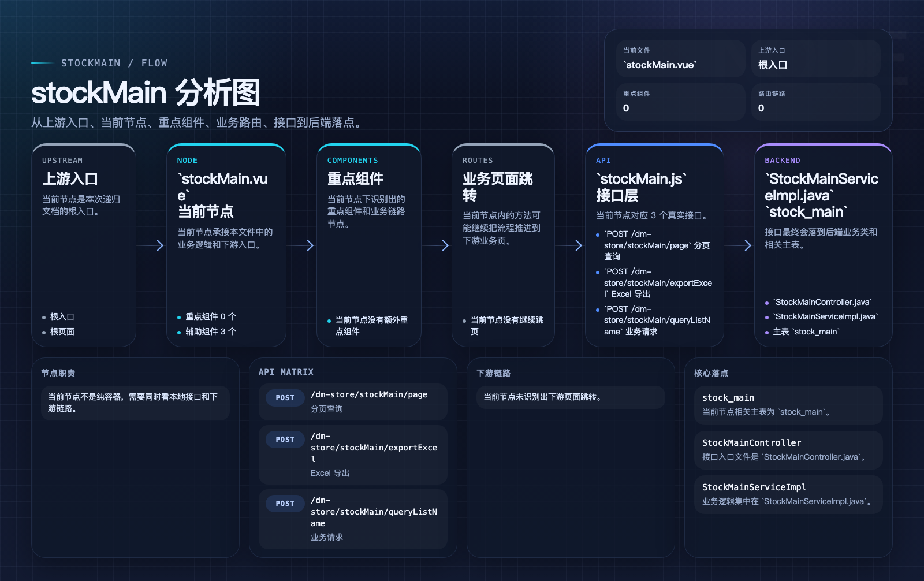This screenshot has height=581, width=924.
Task: Select the stockMain/queryListName path in API MATRIX
Action: point(374,512)
